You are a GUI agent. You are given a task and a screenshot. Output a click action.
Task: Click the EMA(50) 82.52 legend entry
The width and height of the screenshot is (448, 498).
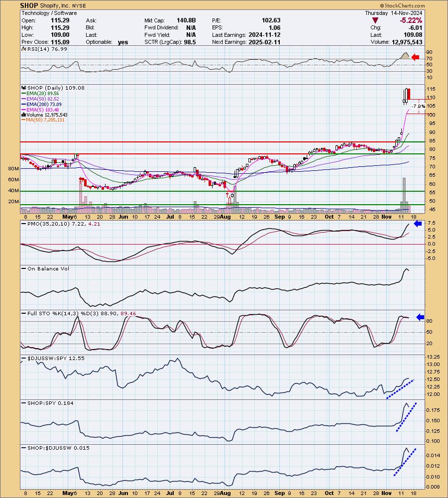click(42, 99)
